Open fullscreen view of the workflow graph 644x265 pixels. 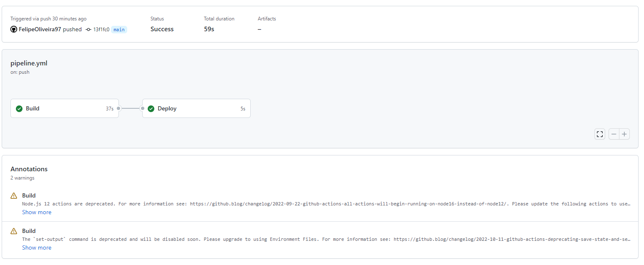[599, 134]
